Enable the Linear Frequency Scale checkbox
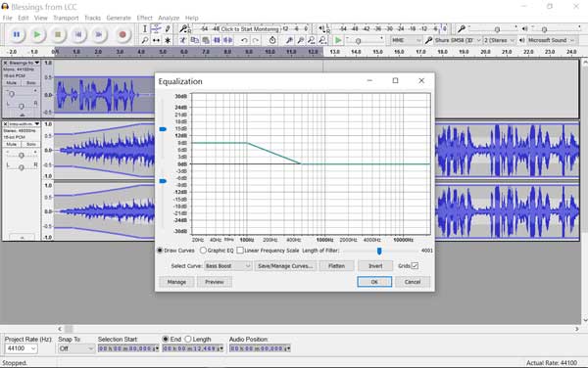The height and width of the screenshot is (368, 588). click(x=240, y=251)
